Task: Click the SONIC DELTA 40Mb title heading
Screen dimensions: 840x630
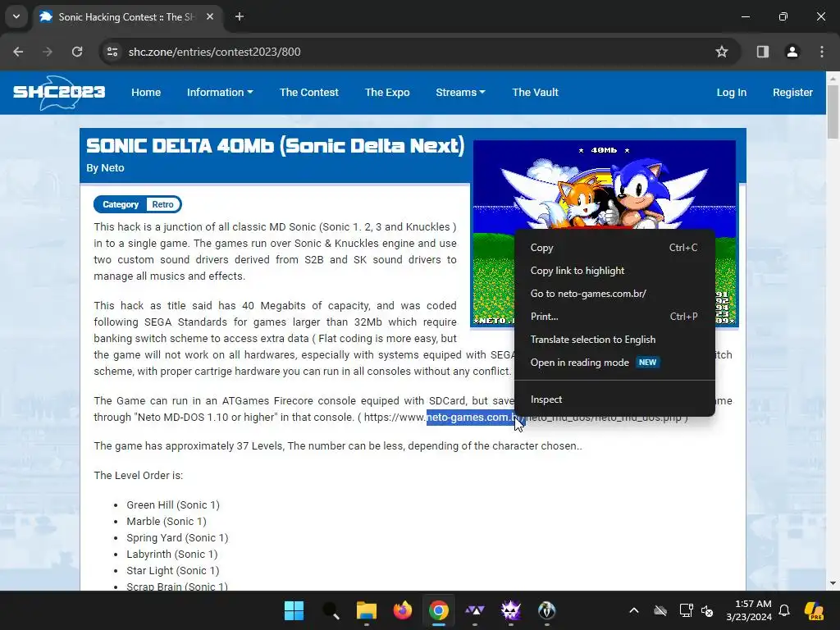Action: click(276, 146)
